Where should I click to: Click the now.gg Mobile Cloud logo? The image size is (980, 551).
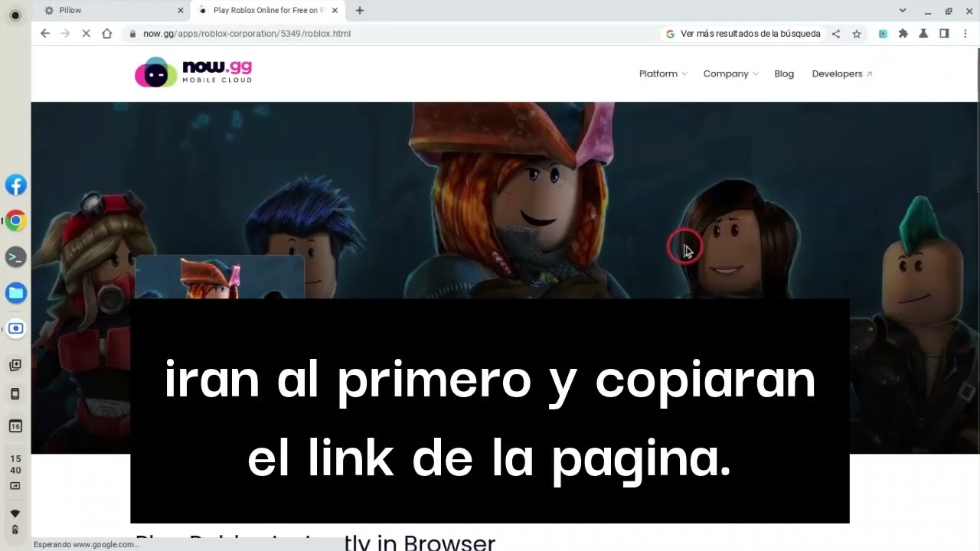[193, 73]
